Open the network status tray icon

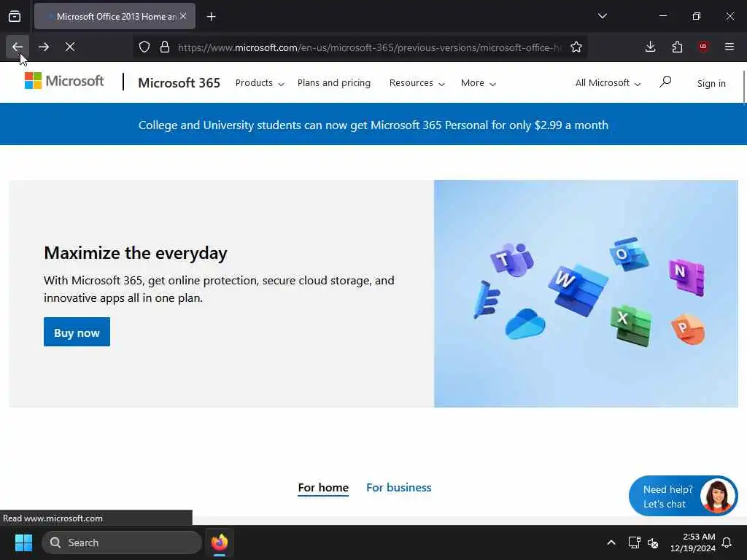point(634,542)
